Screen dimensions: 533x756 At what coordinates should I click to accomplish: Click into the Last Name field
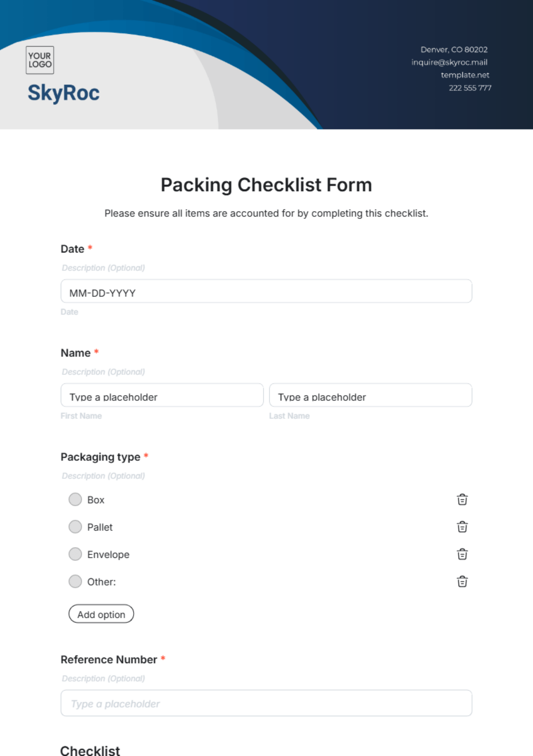(x=370, y=396)
